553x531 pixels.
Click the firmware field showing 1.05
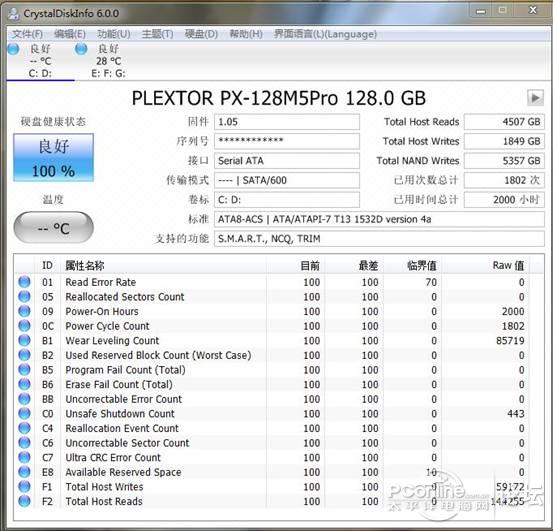[x=287, y=122]
